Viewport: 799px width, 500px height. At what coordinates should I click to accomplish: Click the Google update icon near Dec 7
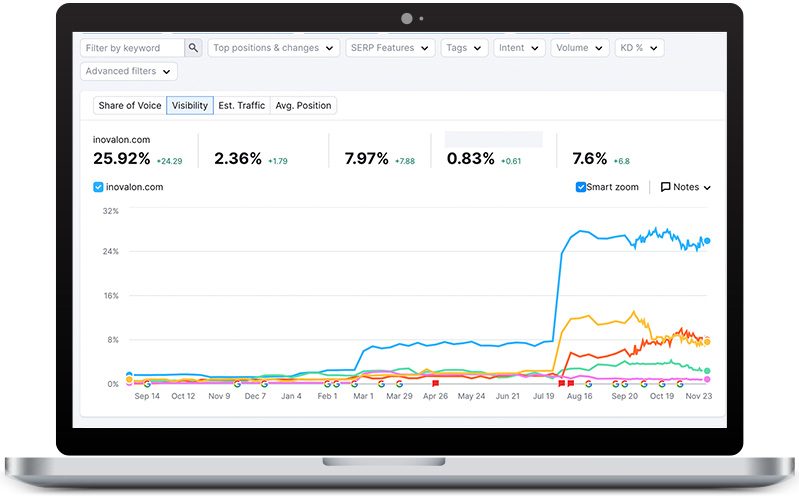click(x=264, y=383)
